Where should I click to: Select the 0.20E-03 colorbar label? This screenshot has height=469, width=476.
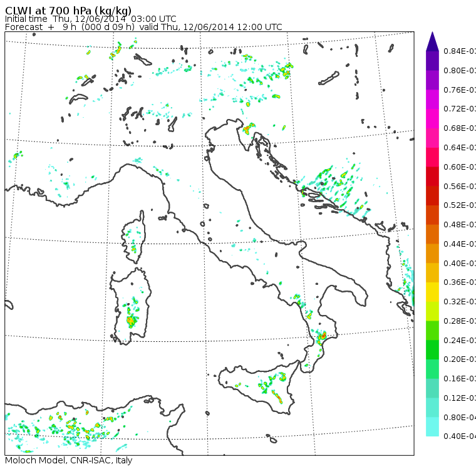(459, 359)
